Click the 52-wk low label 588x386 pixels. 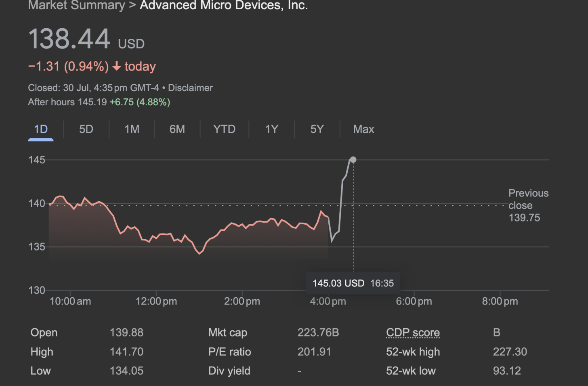[x=411, y=371]
